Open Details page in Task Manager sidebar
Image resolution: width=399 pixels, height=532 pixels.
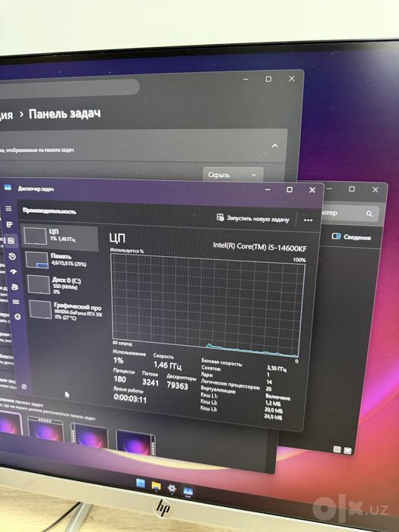[16, 302]
